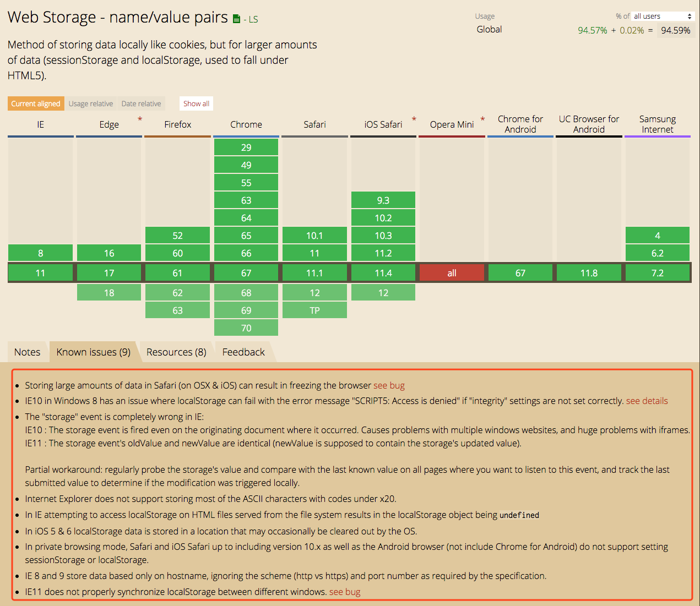Screen dimensions: 700x606
Task: Select the Firefox version 61 cell
Action: 178,273
